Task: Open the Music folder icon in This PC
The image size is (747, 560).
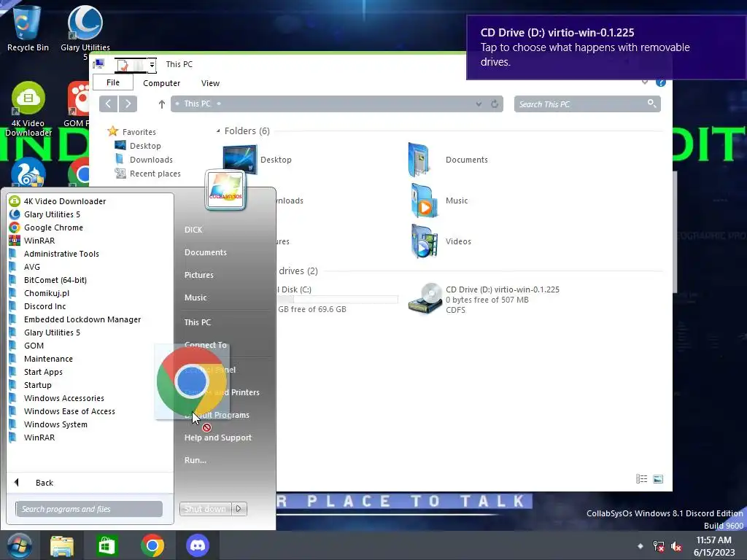Action: click(424, 201)
